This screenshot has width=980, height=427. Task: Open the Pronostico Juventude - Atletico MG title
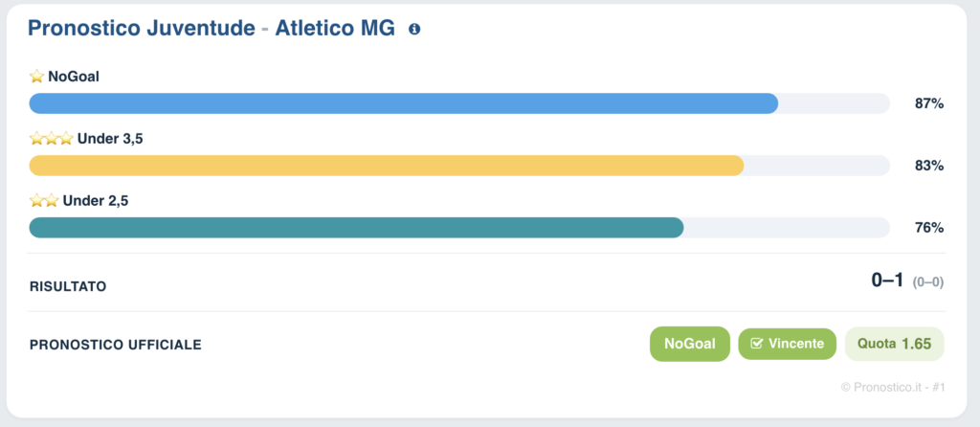click(212, 29)
